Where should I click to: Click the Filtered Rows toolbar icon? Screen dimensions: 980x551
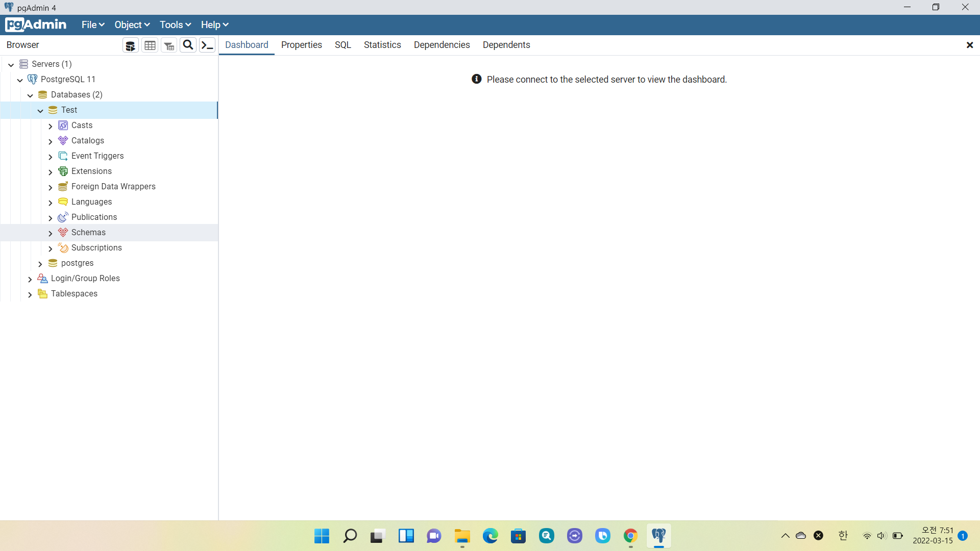coord(169,45)
